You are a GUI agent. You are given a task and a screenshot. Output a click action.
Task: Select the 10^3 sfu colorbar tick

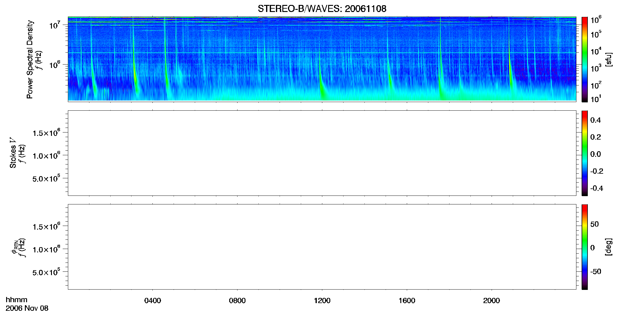(596, 68)
